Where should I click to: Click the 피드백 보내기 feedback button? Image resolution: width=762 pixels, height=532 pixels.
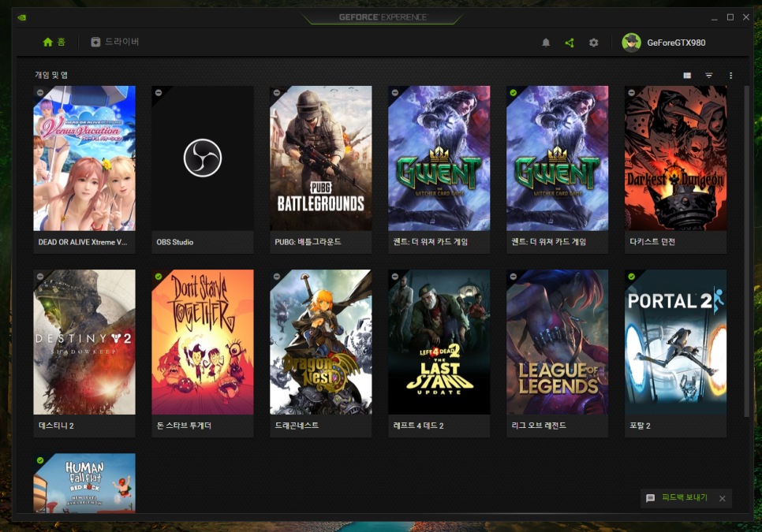tap(685, 497)
